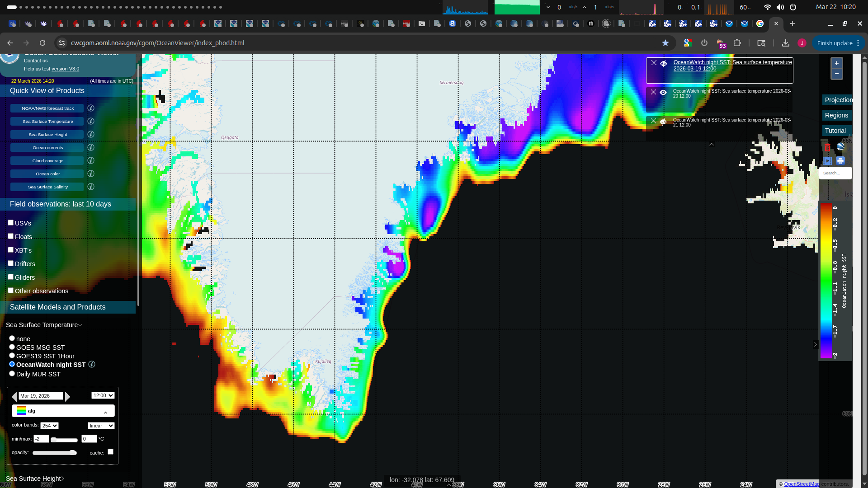Remove the 2026-03-21 SST layer
Screen dimensions: 868x488
[x=653, y=121]
